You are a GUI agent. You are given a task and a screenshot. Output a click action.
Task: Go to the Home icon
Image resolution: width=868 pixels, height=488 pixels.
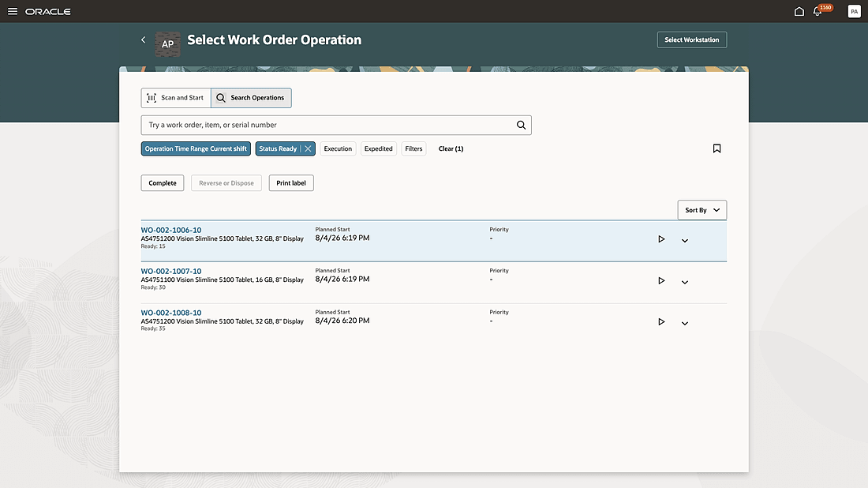point(799,11)
